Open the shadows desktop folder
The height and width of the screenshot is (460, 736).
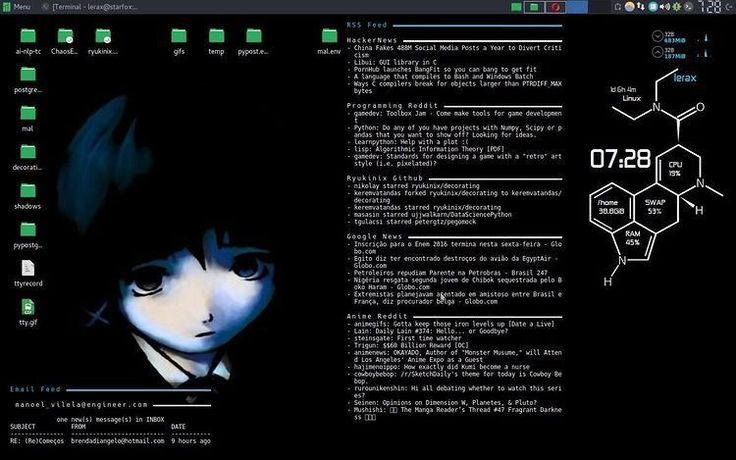pos(28,196)
